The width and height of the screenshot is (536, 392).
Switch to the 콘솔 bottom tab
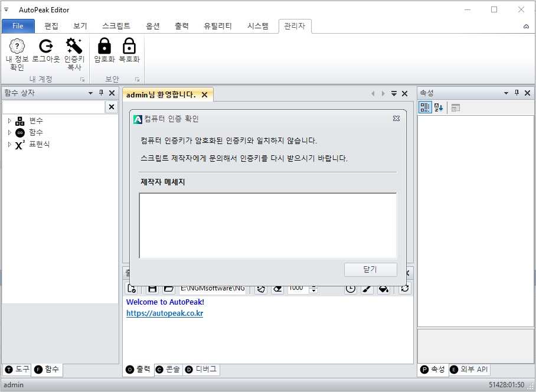pyautogui.click(x=168, y=370)
